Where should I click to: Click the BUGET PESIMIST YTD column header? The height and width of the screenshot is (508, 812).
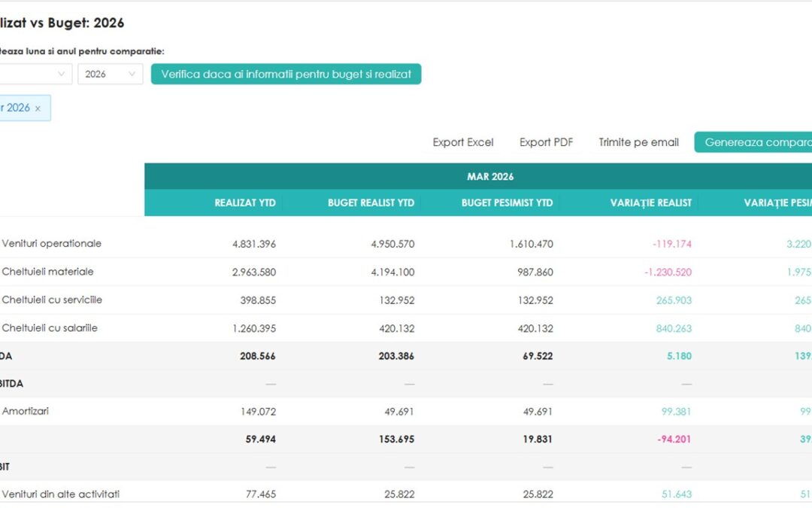(507, 202)
